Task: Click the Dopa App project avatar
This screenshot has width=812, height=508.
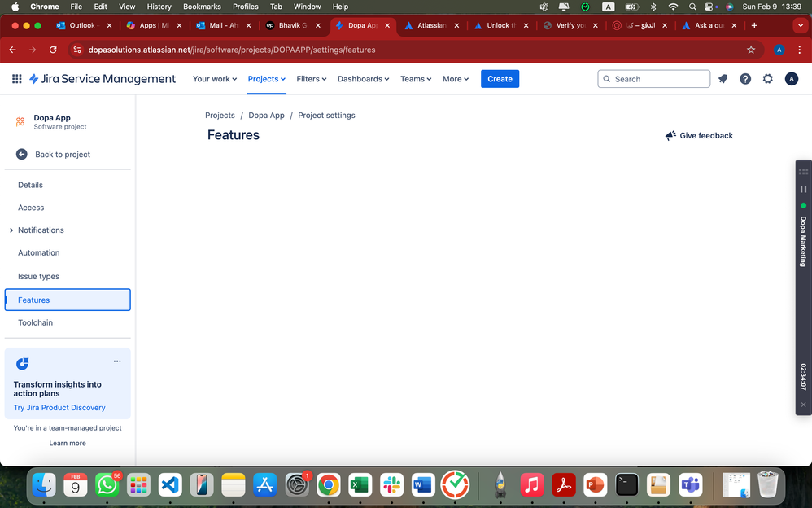Action: (19, 121)
